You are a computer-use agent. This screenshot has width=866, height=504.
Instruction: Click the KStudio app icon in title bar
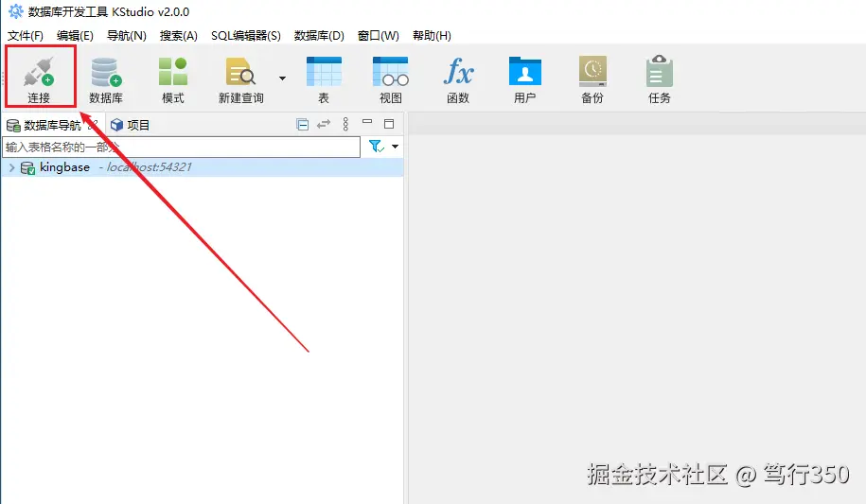coord(15,11)
